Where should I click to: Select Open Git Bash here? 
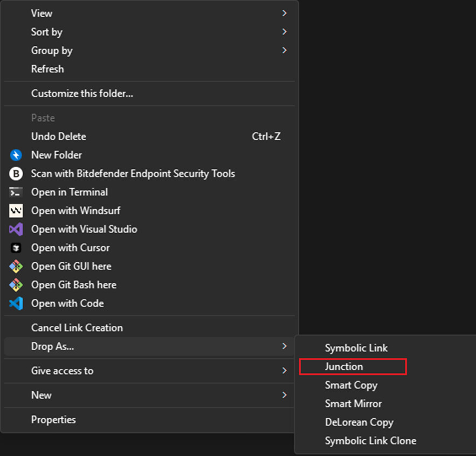tap(149, 285)
